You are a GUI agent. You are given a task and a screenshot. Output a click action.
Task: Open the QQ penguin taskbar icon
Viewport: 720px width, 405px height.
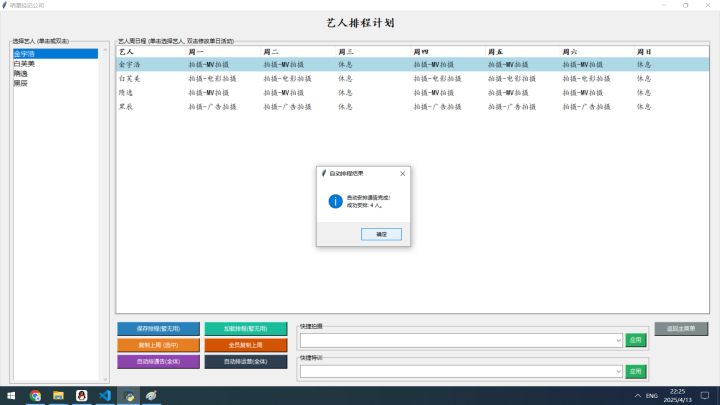click(x=82, y=395)
